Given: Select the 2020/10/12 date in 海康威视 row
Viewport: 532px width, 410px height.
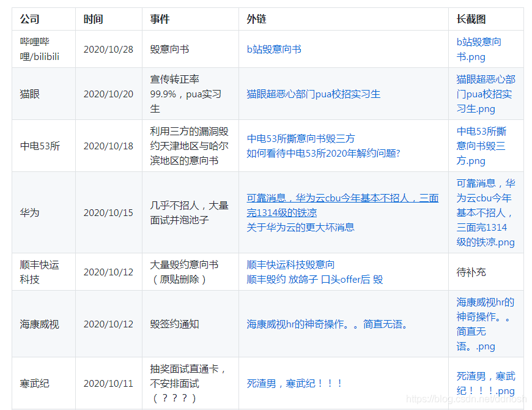Looking at the screenshot, I should 108,324.
